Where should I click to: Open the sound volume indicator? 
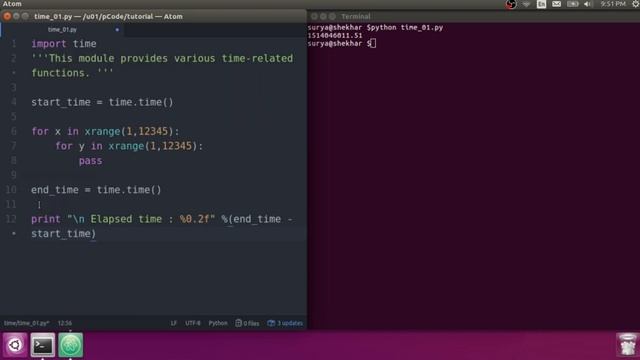click(x=588, y=4)
